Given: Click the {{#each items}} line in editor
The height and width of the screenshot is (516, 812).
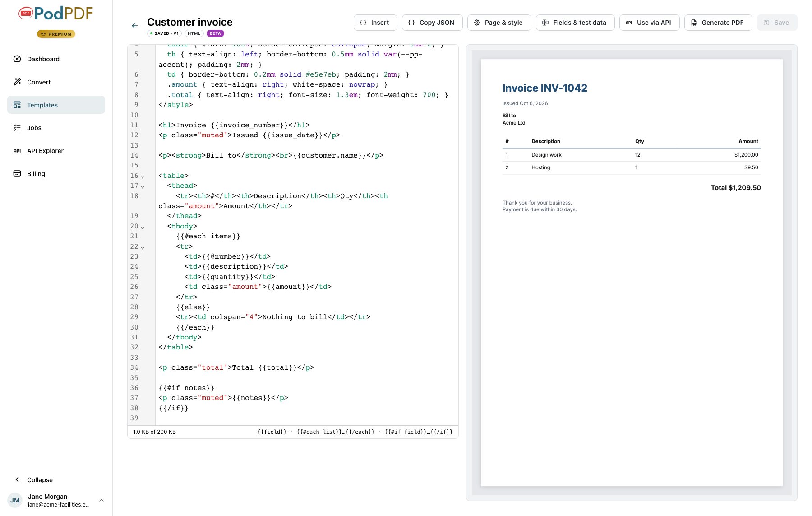Looking at the screenshot, I should click(x=208, y=236).
